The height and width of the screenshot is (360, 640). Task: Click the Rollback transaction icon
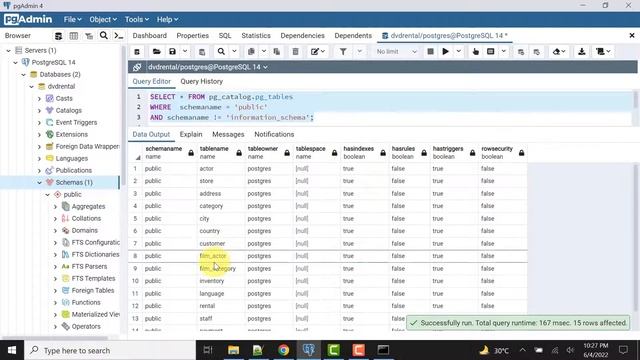[537, 51]
